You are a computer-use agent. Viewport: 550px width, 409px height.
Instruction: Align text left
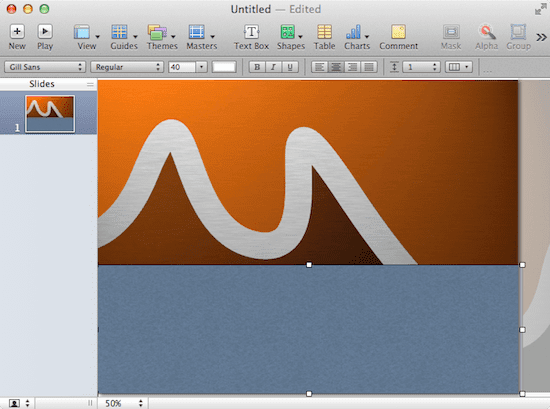319,67
